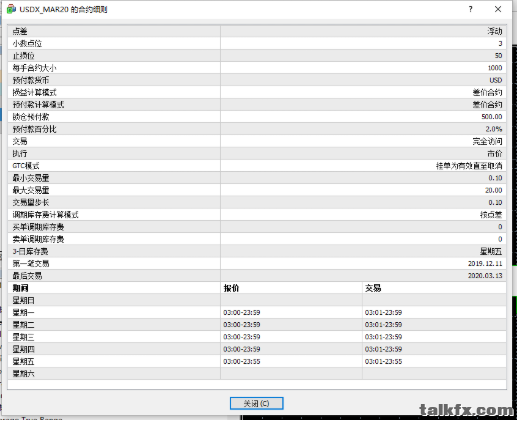Select the 星期一 session row
Viewport: 518px width, 421px height.
click(x=257, y=313)
